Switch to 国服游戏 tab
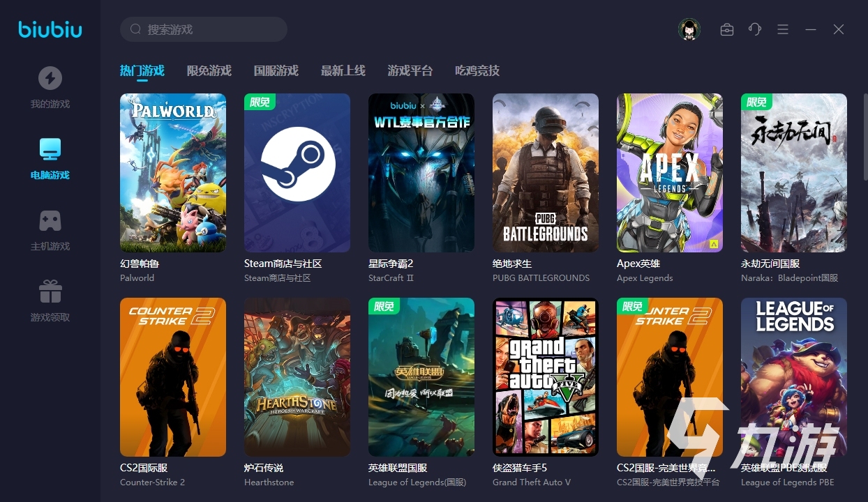This screenshot has height=502, width=868. tap(276, 70)
